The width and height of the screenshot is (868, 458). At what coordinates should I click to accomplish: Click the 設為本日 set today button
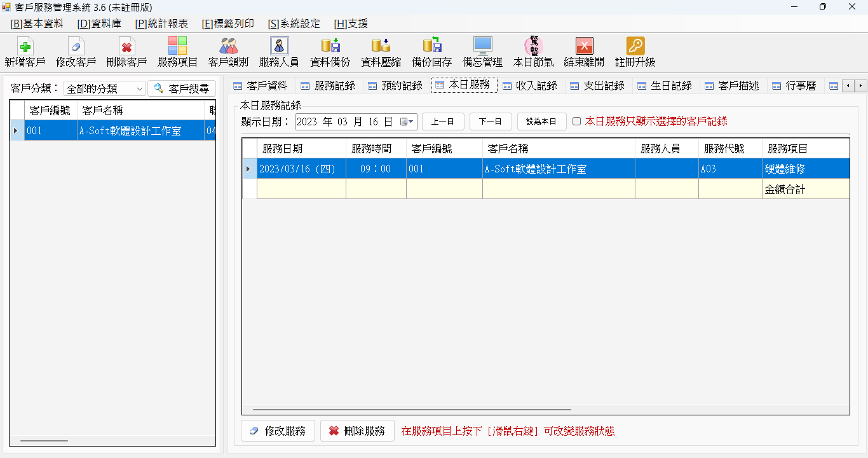[541, 121]
